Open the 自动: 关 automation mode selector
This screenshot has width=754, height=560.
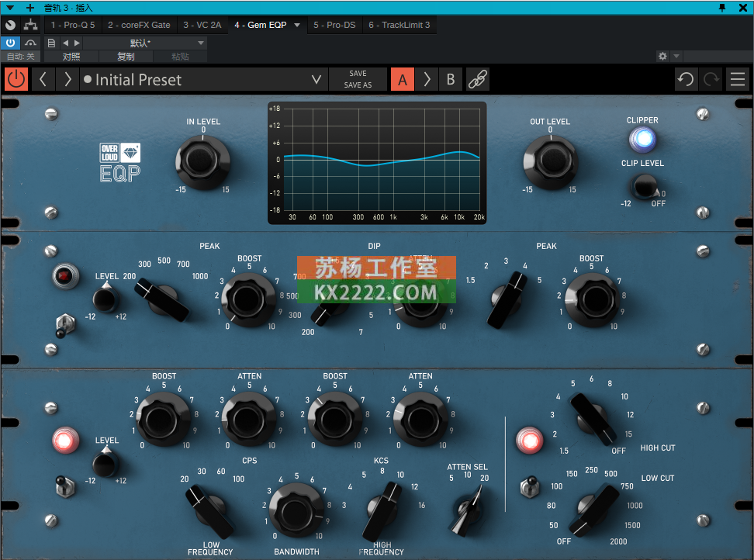(21, 57)
